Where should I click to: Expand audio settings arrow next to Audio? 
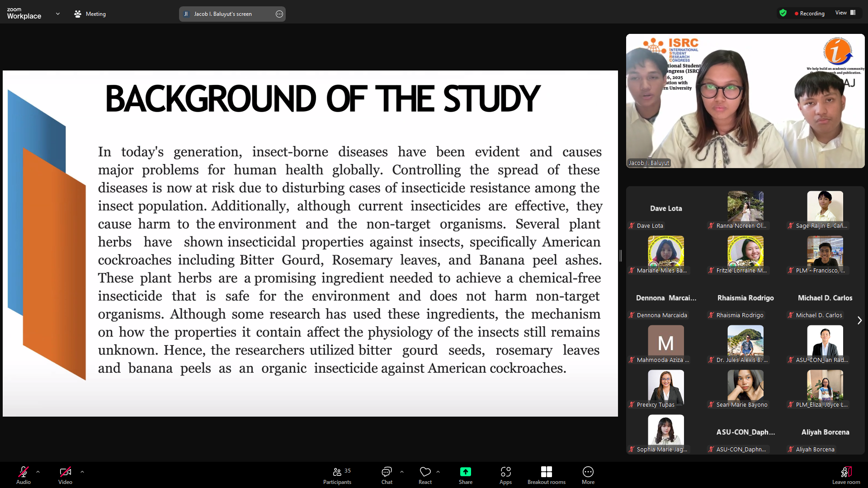tap(38, 472)
